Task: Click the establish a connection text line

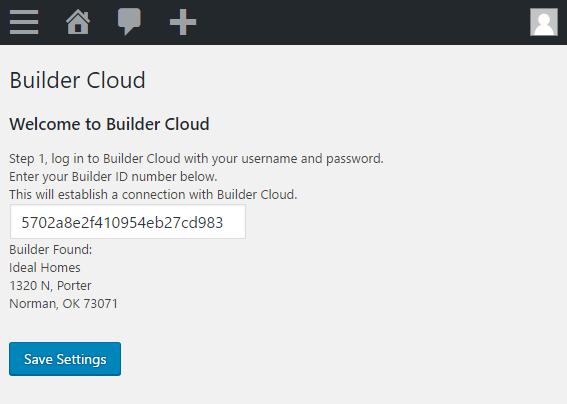Action: (x=153, y=195)
